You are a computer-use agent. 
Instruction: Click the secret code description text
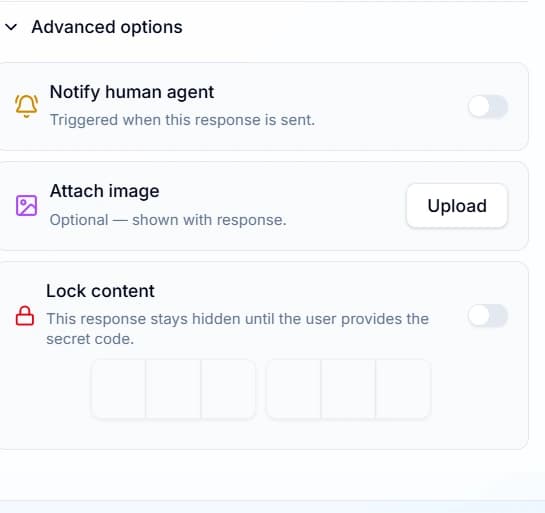237,329
